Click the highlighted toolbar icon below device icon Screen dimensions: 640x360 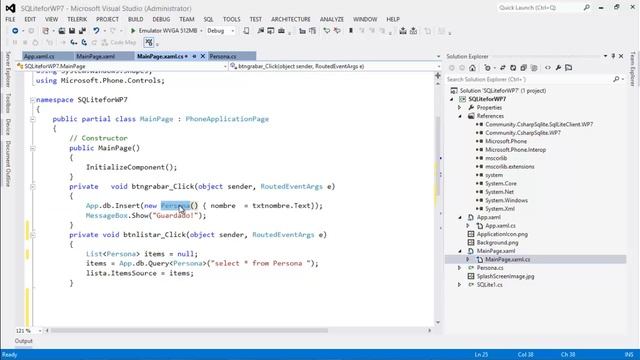click(x=149, y=42)
